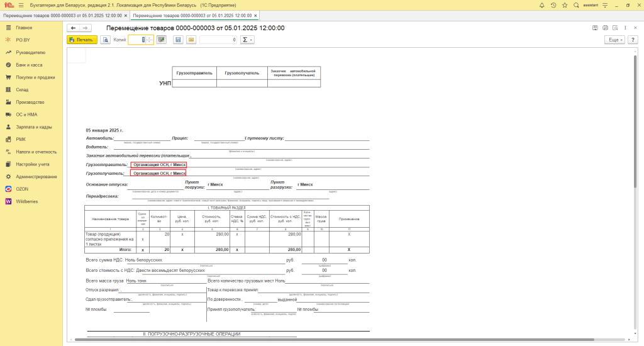Toggle edit mode icon next to copies
Screen dimensions: 644x346
162,40
